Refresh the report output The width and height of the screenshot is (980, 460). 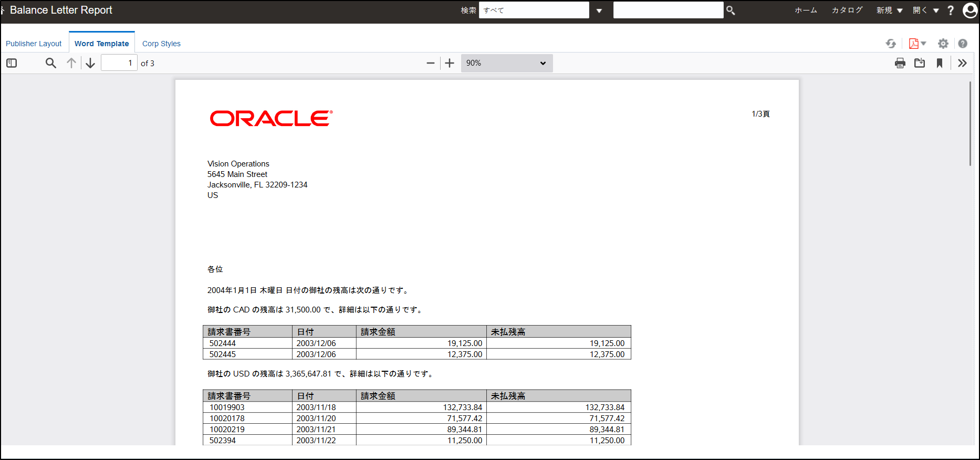coord(891,44)
